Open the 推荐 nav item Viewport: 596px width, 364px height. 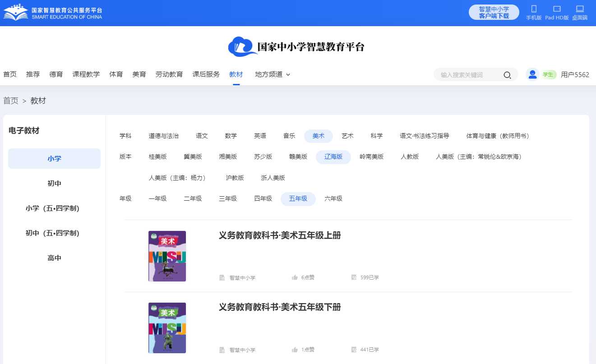[33, 74]
